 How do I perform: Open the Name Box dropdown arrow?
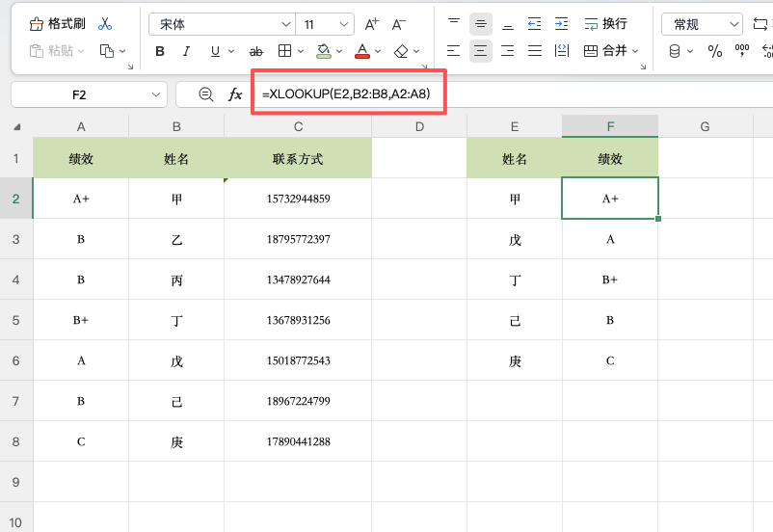156,94
